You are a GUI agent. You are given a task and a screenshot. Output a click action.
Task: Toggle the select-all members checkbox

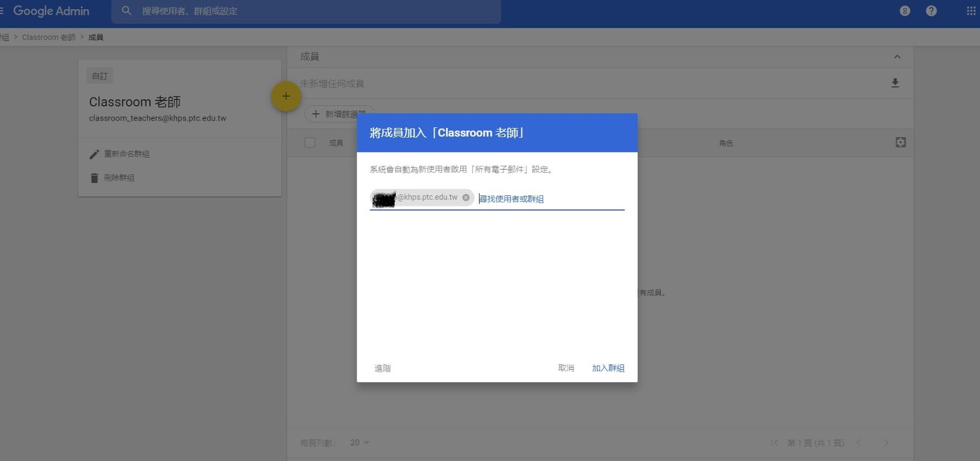[310, 143]
